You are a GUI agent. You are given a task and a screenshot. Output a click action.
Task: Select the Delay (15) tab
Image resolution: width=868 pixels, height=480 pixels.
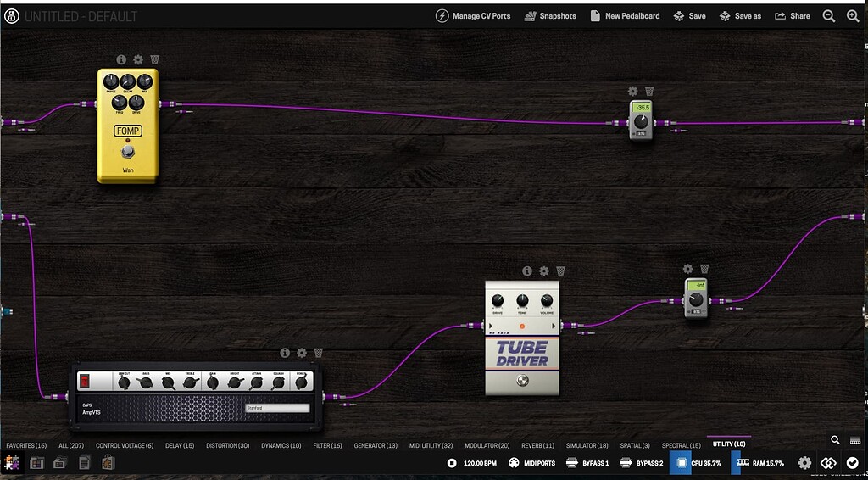(x=180, y=446)
